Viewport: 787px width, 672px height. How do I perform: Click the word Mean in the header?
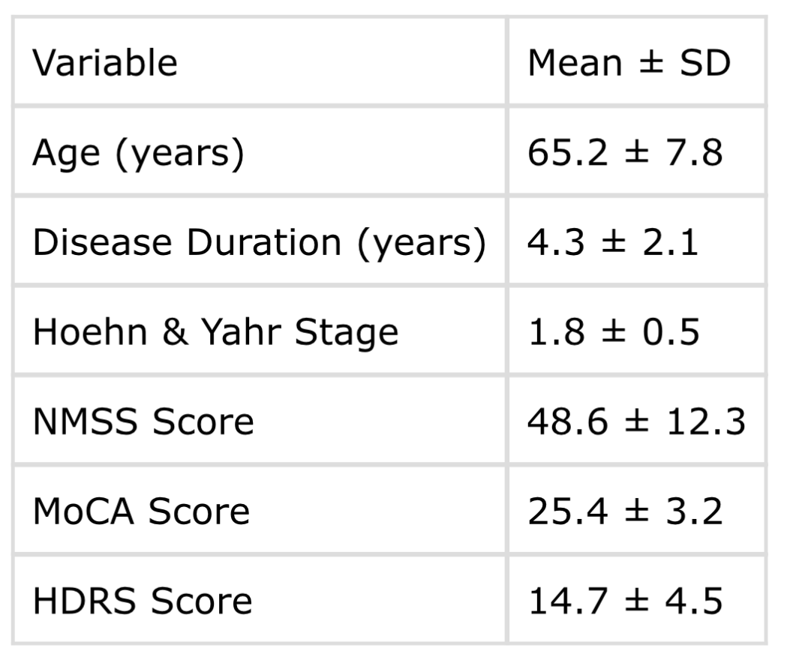[575, 63]
